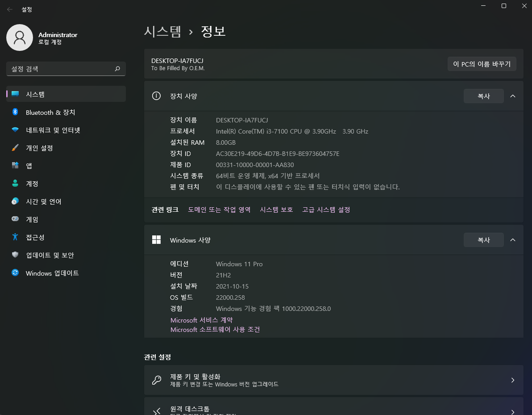Open Microsoft 서비스 계약 link
Screen dimensions: 532x415
(202, 320)
